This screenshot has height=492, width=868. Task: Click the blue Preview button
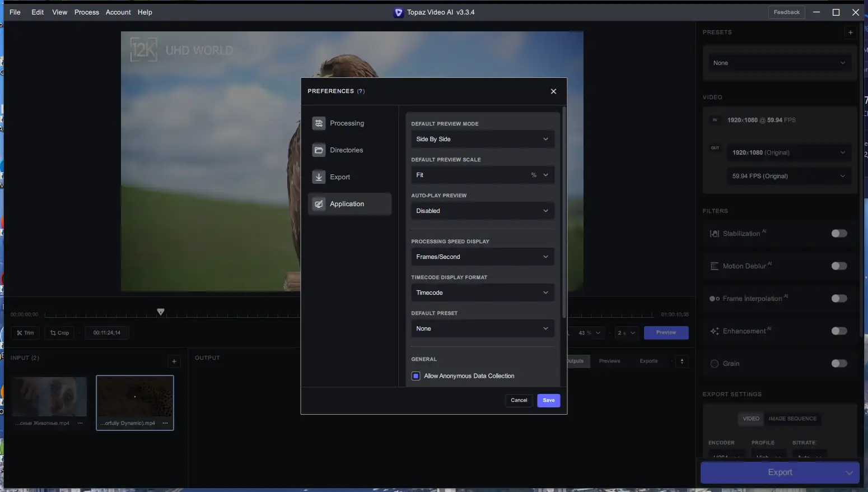click(666, 333)
